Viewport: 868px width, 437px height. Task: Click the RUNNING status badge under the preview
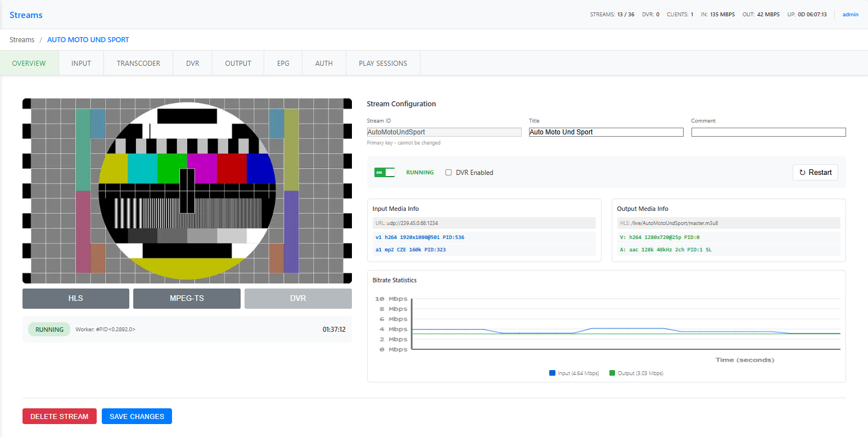[49, 330]
